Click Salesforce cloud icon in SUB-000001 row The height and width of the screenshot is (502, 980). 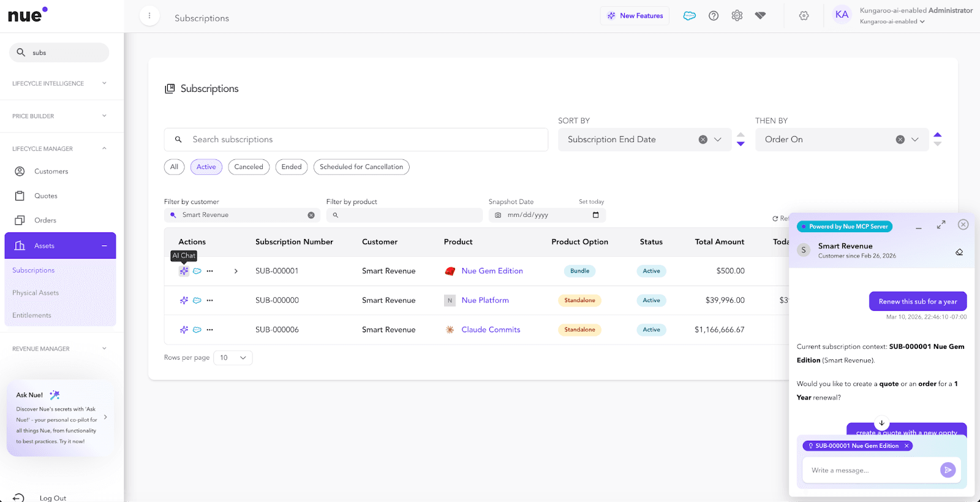197,271
